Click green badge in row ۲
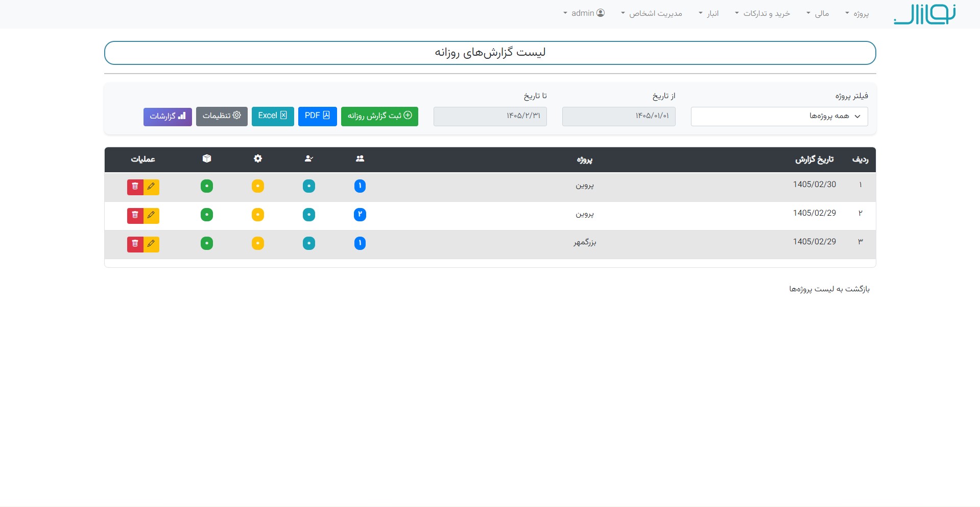The width and height of the screenshot is (980, 507). (207, 215)
